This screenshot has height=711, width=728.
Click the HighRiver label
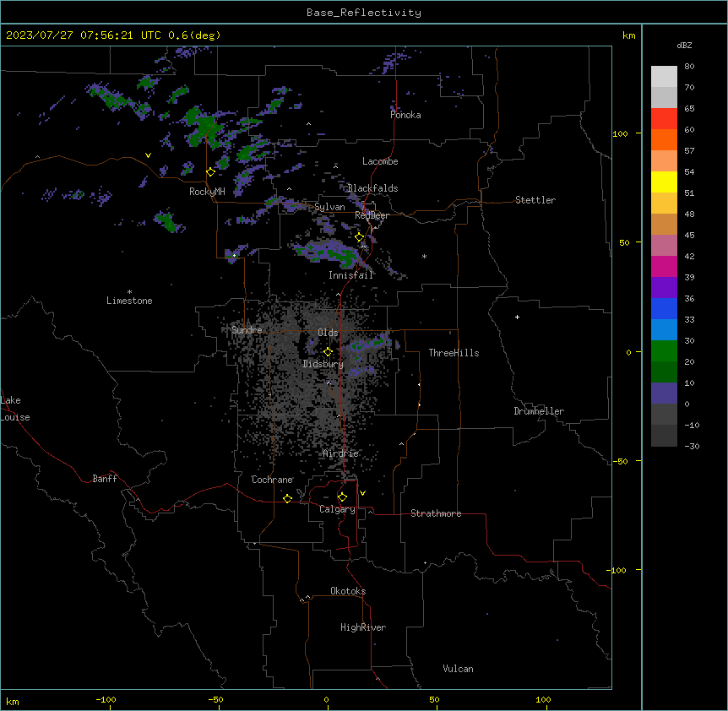pyautogui.click(x=363, y=627)
